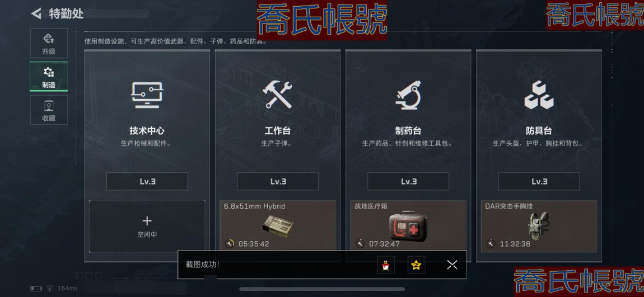Click the 防具台 stacked cubes icon
The image size is (644, 297).
point(539,95)
